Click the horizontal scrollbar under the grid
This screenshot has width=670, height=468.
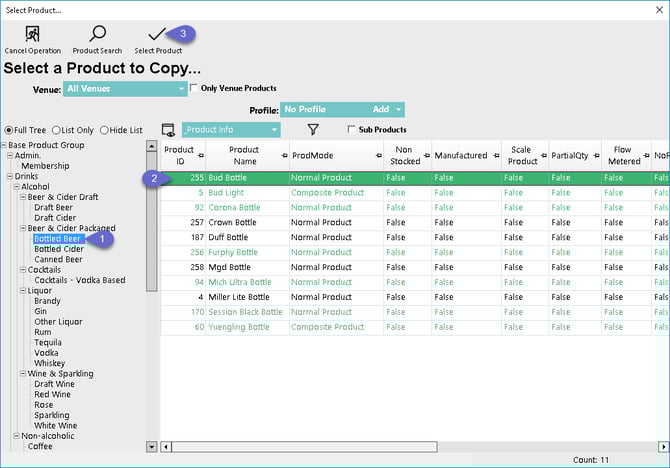(400, 446)
